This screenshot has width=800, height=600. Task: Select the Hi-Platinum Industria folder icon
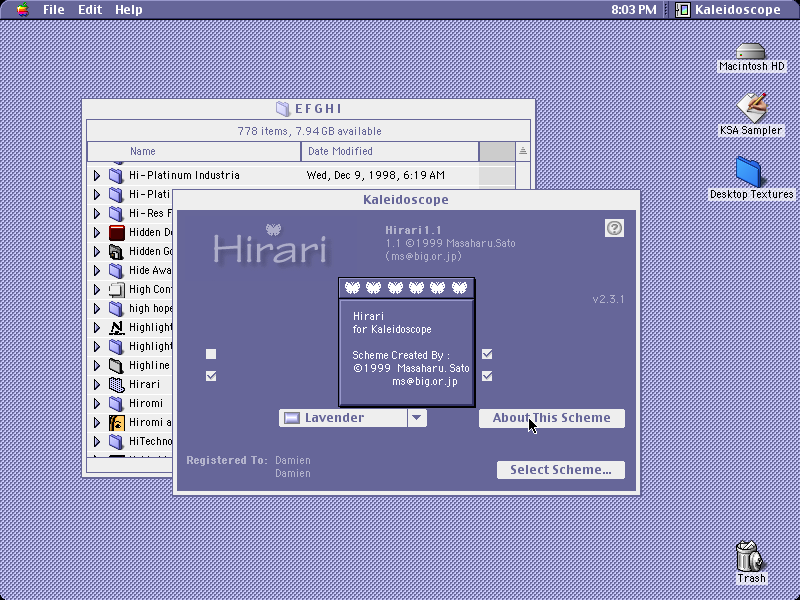pos(116,176)
